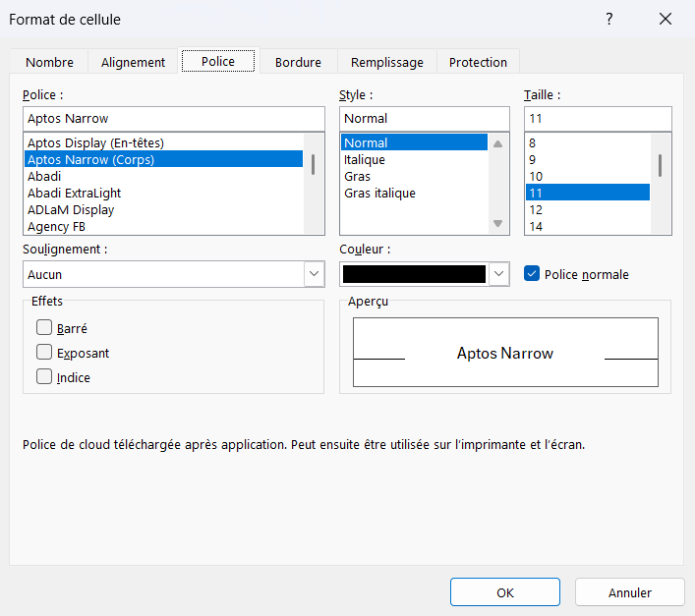Choose font size 14
The width and height of the screenshot is (695, 616).
[588, 226]
